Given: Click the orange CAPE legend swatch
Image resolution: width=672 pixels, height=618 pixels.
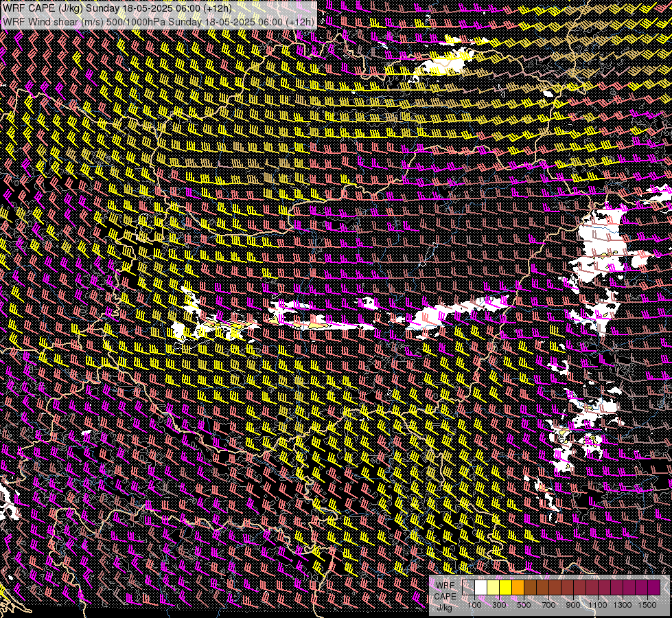Looking at the screenshot, I should click(x=518, y=588).
